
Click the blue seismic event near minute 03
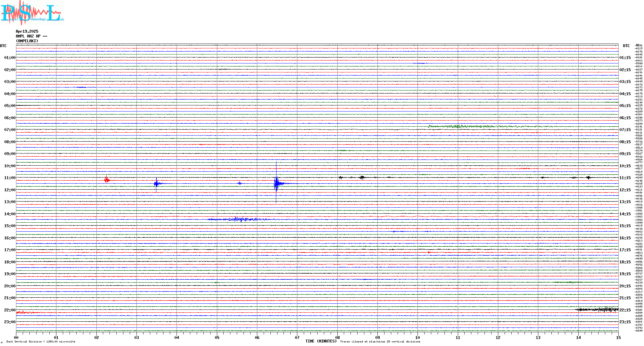coord(156,184)
